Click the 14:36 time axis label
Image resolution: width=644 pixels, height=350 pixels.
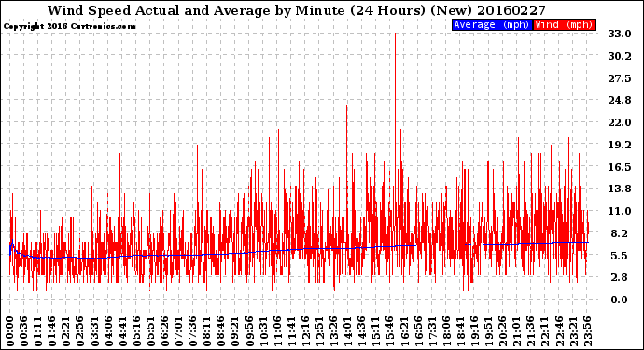coord(362,331)
